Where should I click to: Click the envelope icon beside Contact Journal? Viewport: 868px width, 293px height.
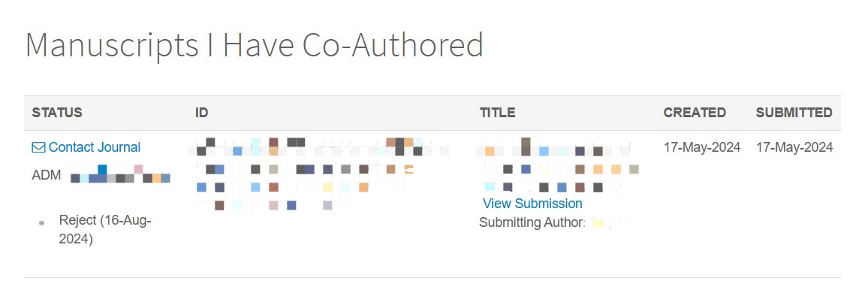tap(38, 147)
